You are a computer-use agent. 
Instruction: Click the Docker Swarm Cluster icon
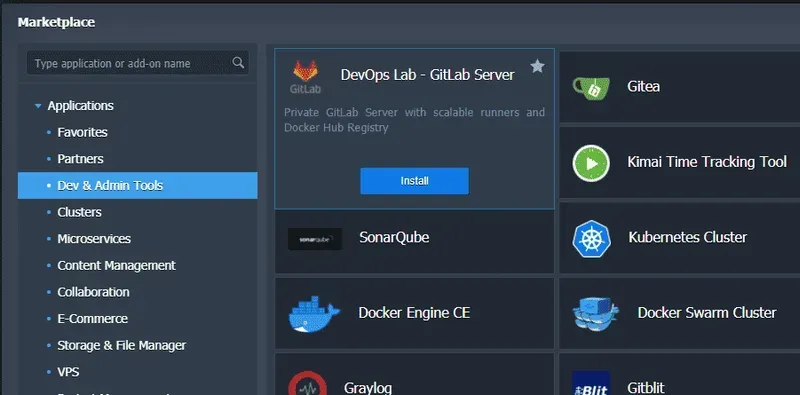595,314
